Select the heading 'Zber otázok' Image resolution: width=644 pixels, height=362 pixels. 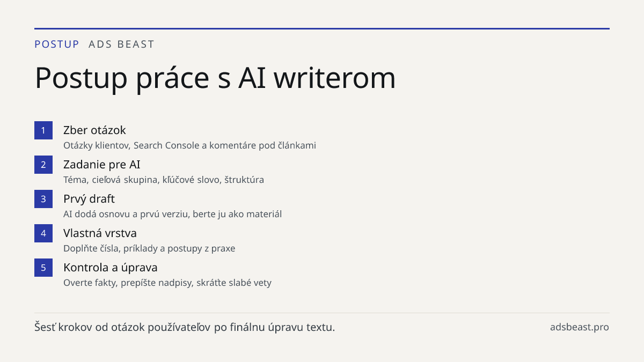[x=94, y=130]
